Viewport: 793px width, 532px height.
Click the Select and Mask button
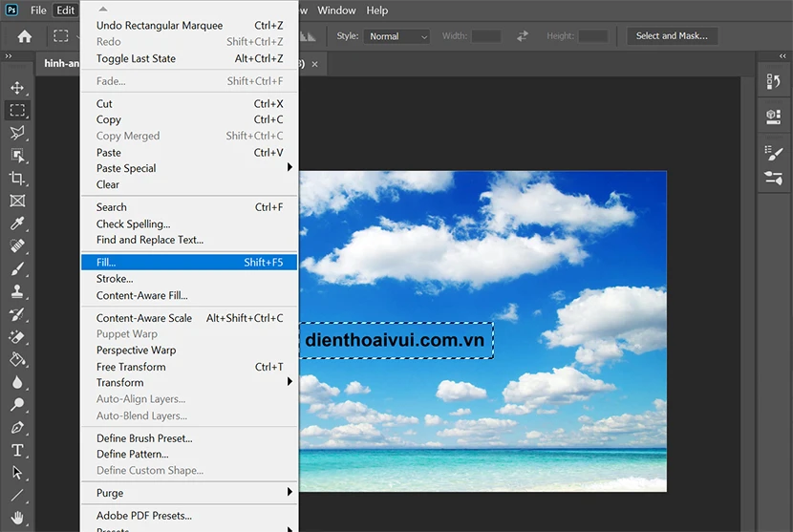(x=672, y=36)
